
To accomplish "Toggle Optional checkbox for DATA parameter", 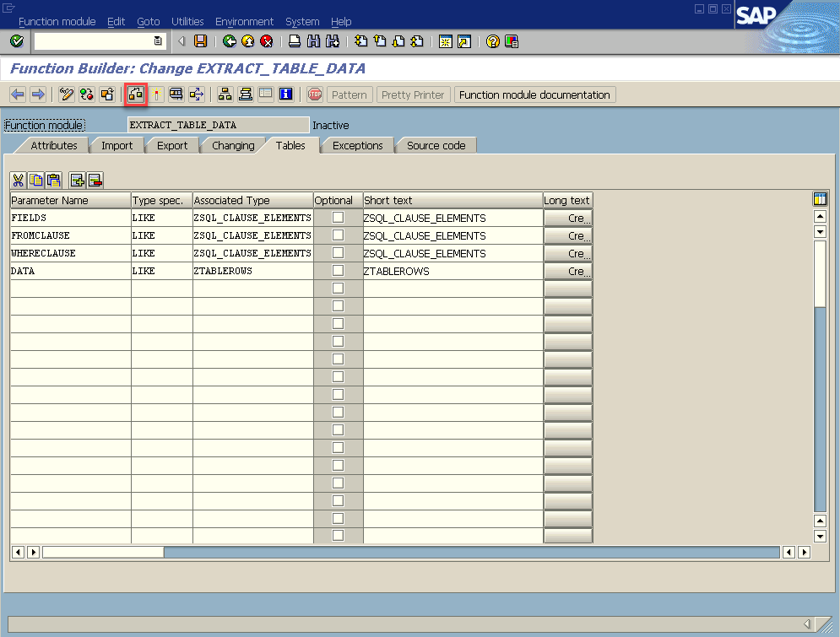I will pos(338,270).
